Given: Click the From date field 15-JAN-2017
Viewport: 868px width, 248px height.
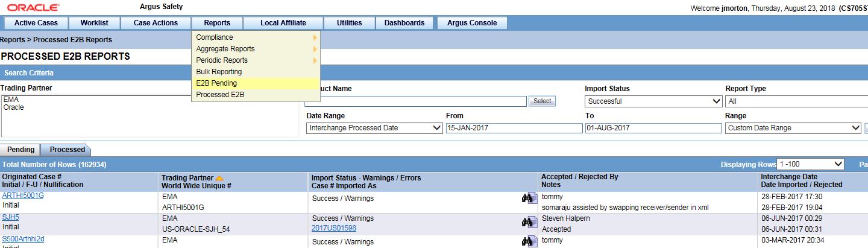Looking at the screenshot, I should click(514, 128).
